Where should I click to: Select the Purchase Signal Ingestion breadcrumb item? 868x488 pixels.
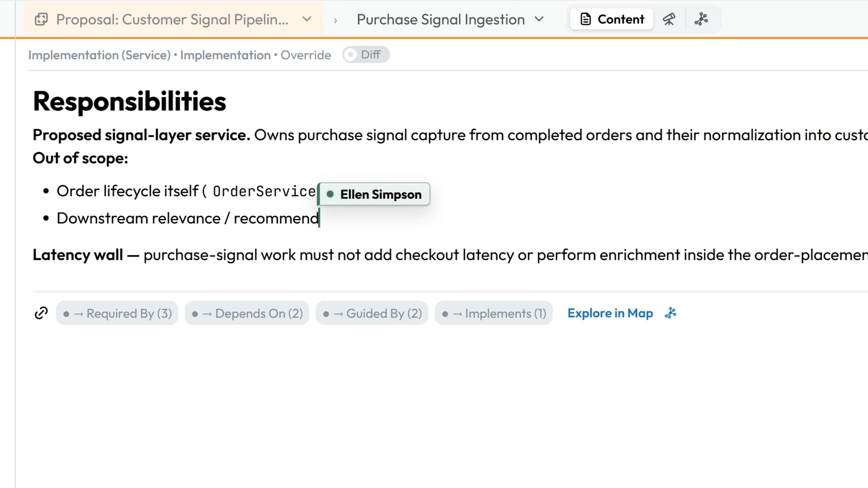[441, 19]
